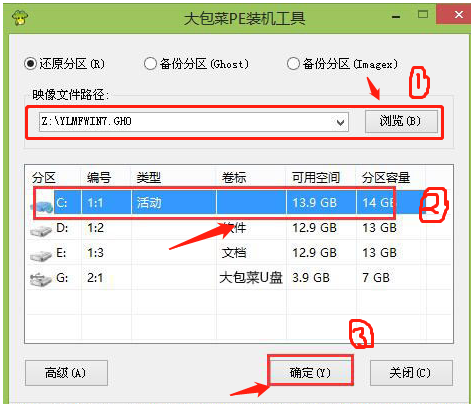
Task: Select the G: partition label
Action: 62,278
